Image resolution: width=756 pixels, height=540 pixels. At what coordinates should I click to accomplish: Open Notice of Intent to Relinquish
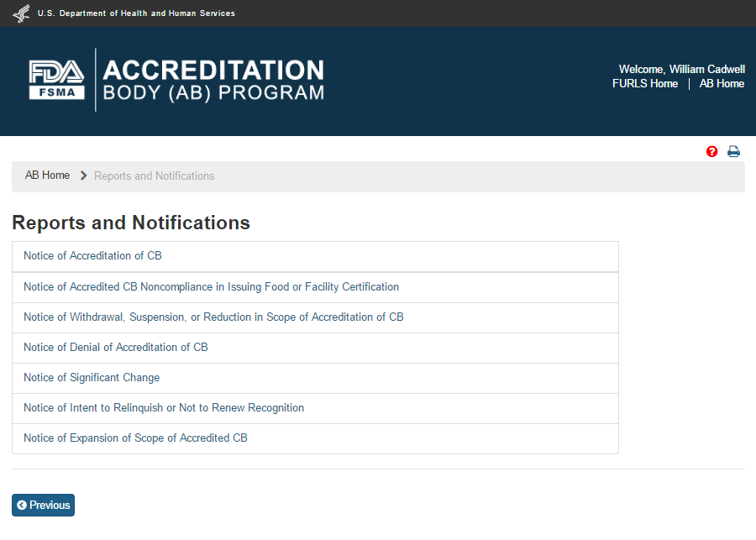click(x=164, y=408)
